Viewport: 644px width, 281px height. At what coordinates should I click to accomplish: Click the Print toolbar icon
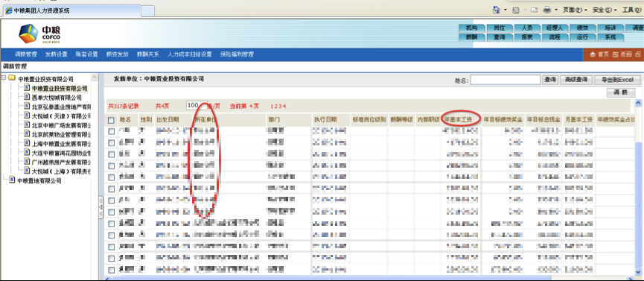coord(547,10)
